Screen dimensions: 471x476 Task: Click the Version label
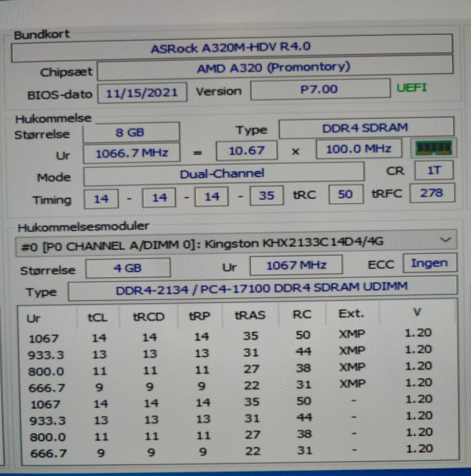[219, 91]
